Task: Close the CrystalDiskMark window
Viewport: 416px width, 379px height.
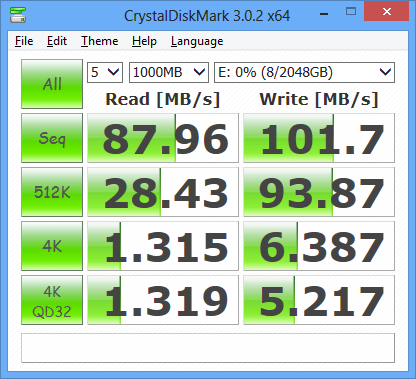Action: coord(387,11)
